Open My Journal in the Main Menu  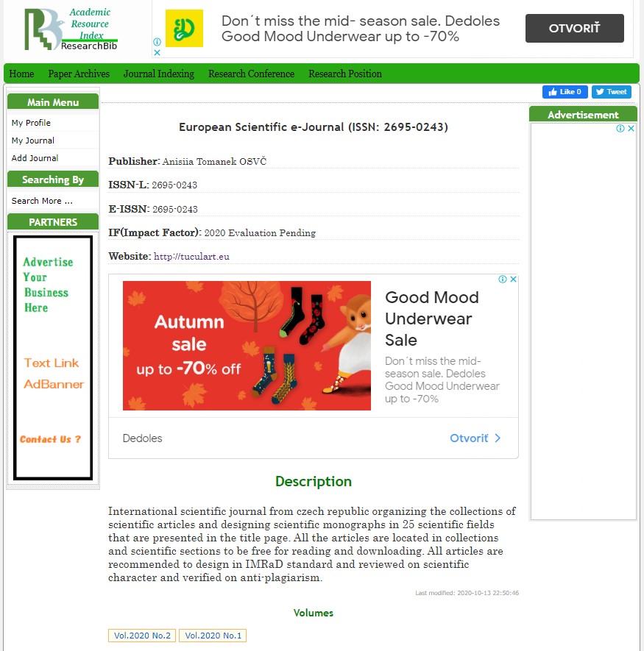(x=33, y=140)
